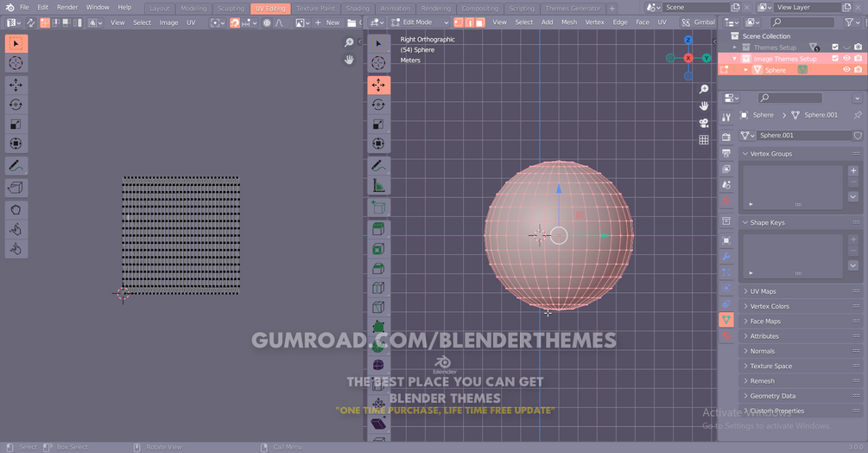Select the Extrude Region tool
The height and width of the screenshot is (453, 868).
378,229
